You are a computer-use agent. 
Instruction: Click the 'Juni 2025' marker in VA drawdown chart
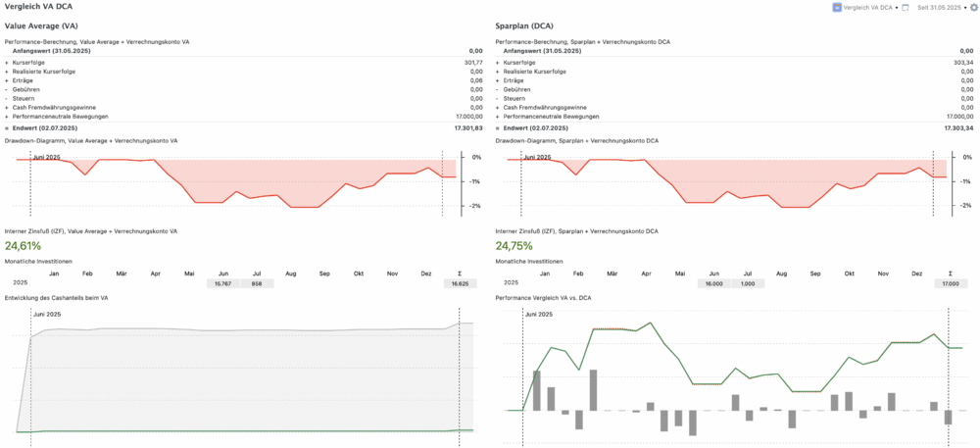point(48,157)
